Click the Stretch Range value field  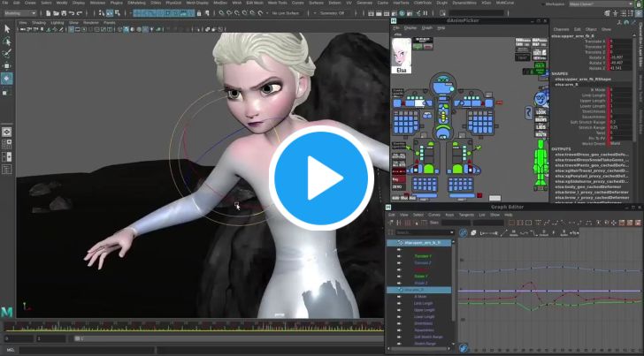(x=621, y=127)
